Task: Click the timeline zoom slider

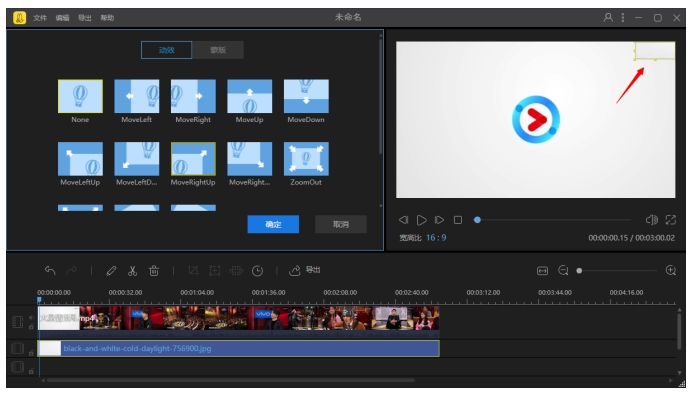Action: coord(617,271)
